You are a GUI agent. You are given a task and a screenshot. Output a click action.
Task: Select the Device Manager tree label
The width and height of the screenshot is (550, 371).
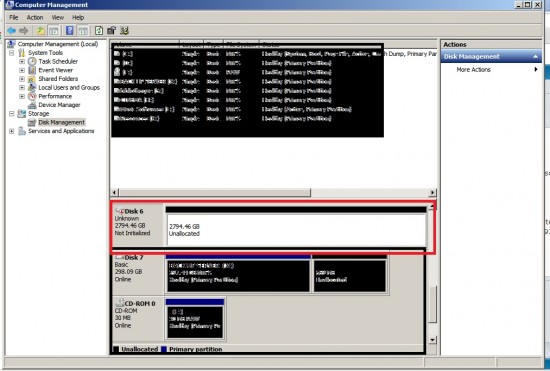pyautogui.click(x=59, y=105)
